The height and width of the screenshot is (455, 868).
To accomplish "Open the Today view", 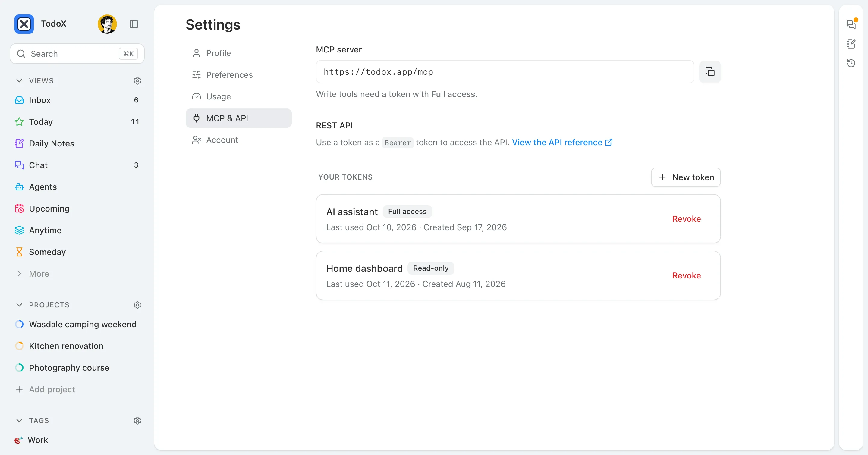I will 77,121.
